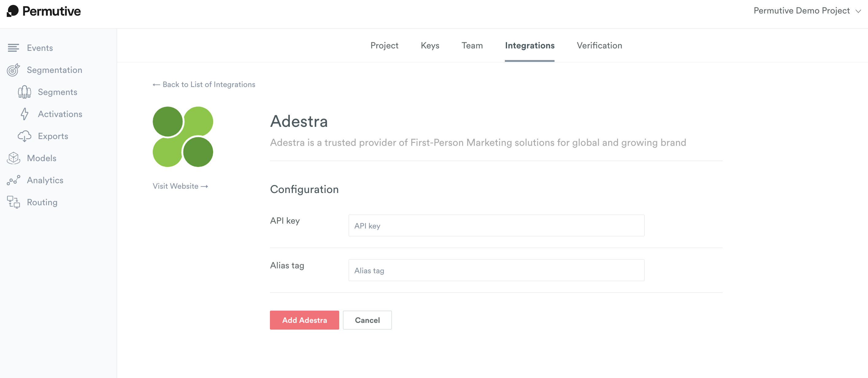Focus the Alias tag input field
Screen dimensions: 868x378
496,270
